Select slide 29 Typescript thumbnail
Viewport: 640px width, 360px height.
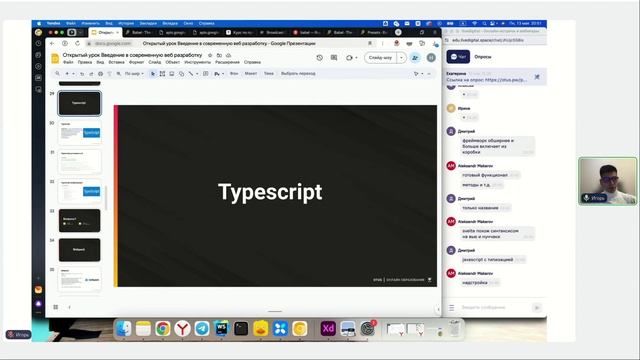80,103
